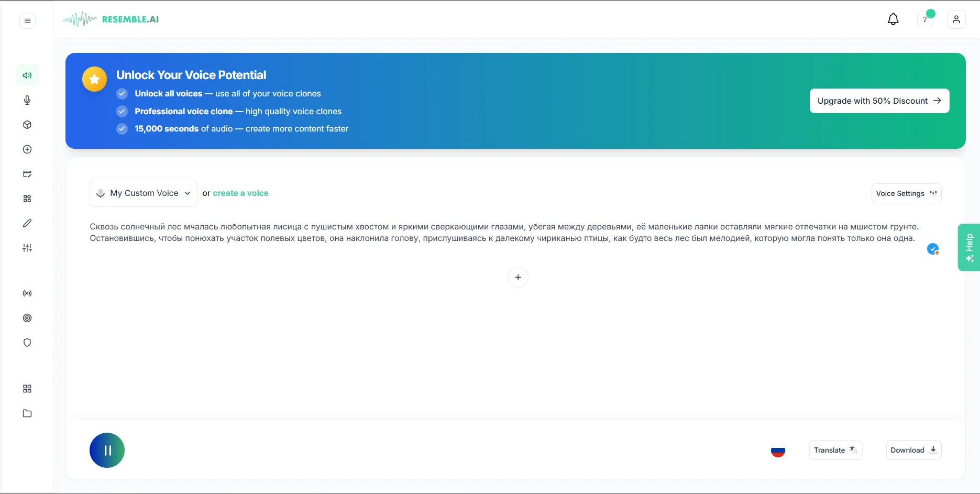The image size is (980, 494).
Task: Click the 'Unlock all voices' banner line
Action: 227,94
